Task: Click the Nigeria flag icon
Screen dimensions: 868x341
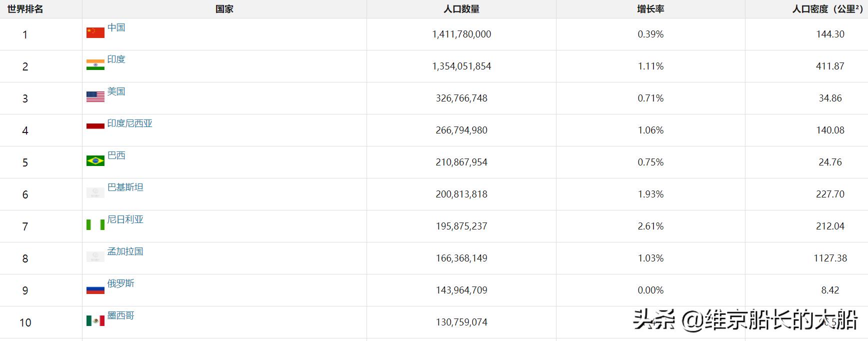Action: (95, 224)
